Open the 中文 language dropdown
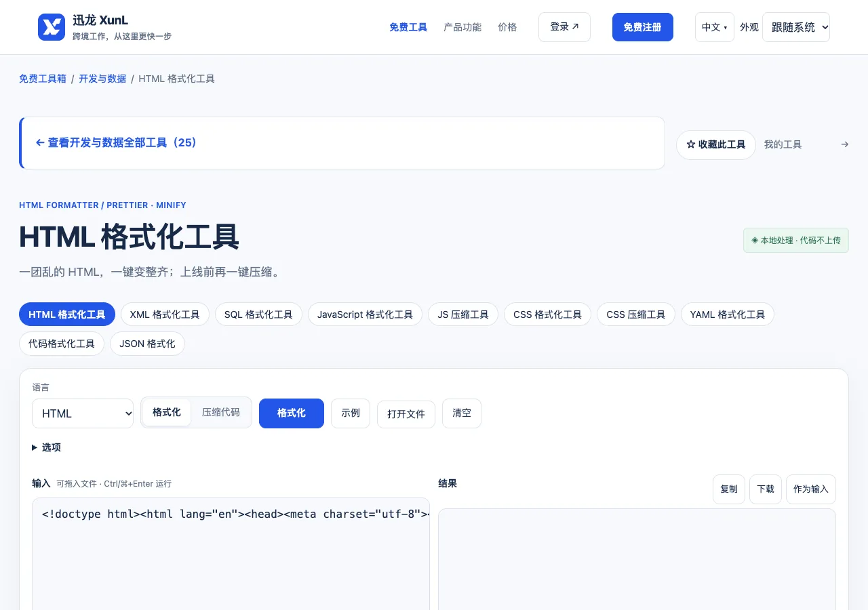Viewport: 868px width, 610px height. (x=715, y=27)
